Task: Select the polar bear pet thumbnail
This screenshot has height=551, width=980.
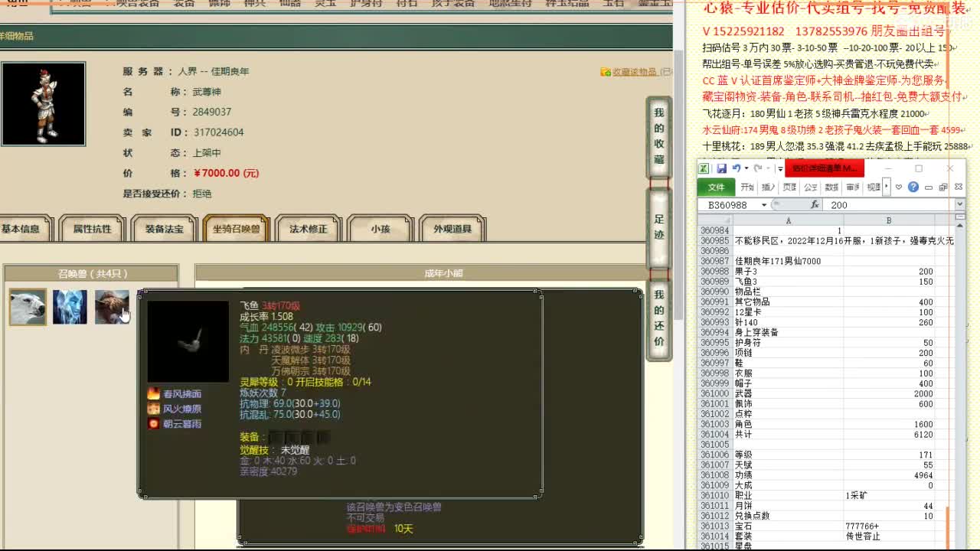Action: pos(27,306)
